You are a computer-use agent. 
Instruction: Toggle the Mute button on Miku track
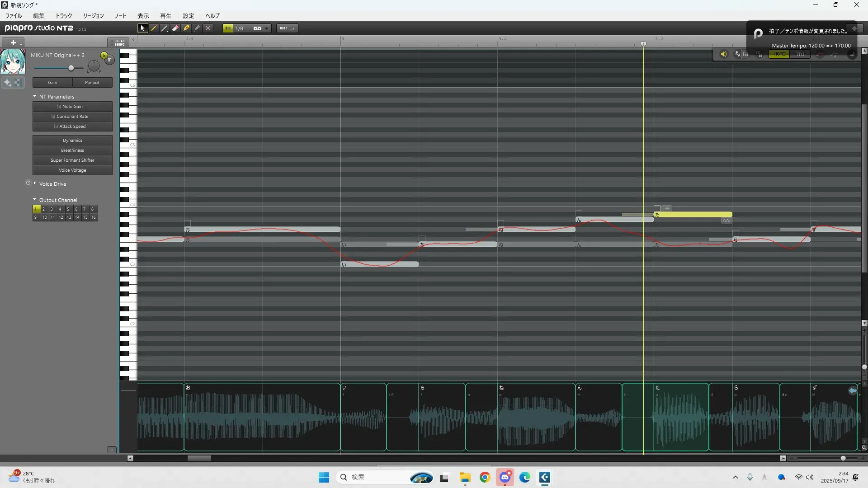(110, 60)
